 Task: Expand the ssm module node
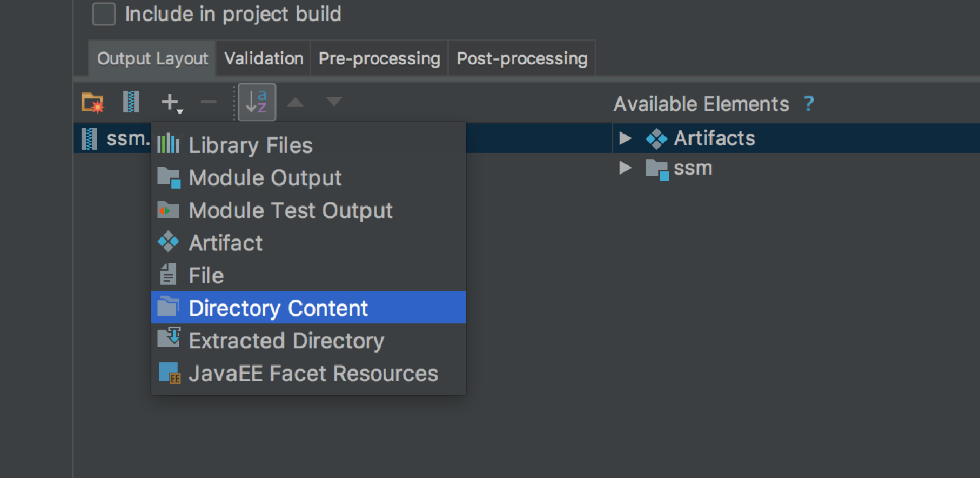pos(625,168)
